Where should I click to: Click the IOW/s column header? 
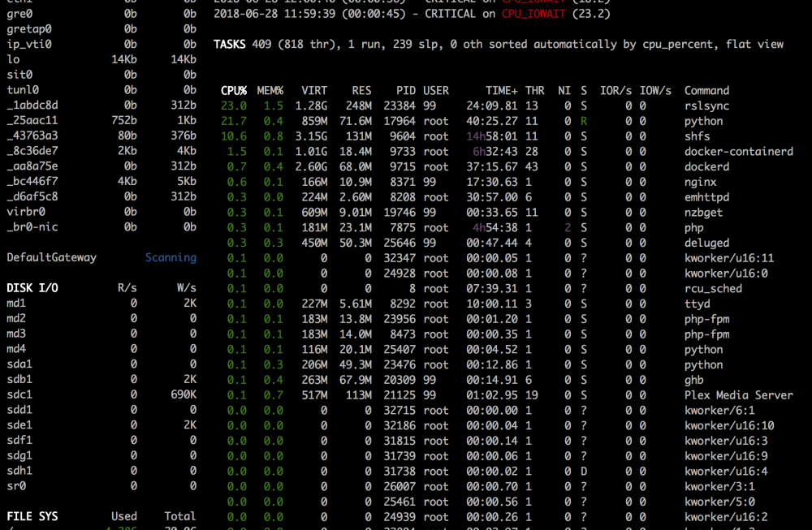[655, 91]
